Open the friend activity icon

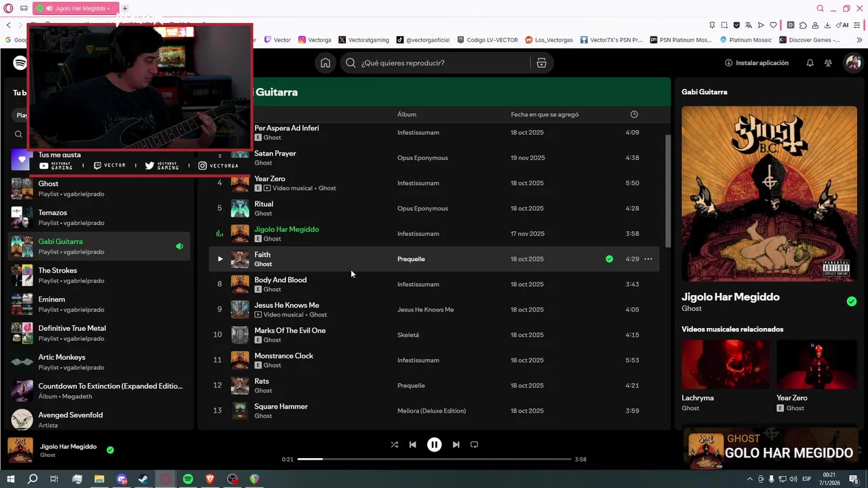828,63
